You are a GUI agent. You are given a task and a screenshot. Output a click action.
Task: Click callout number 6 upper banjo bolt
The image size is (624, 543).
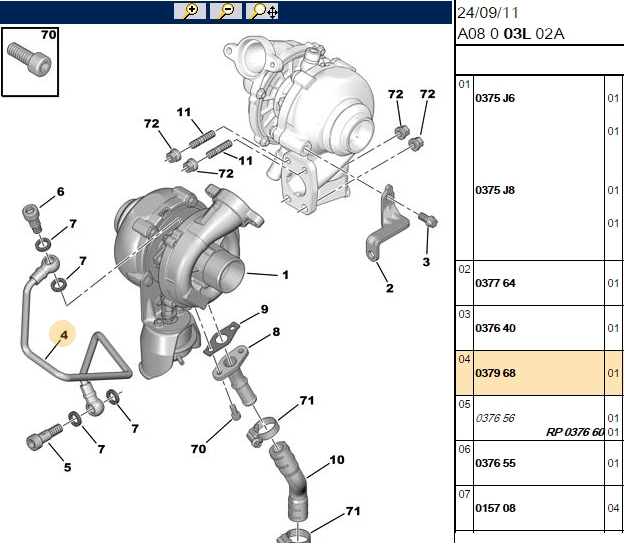pyautogui.click(x=60, y=191)
